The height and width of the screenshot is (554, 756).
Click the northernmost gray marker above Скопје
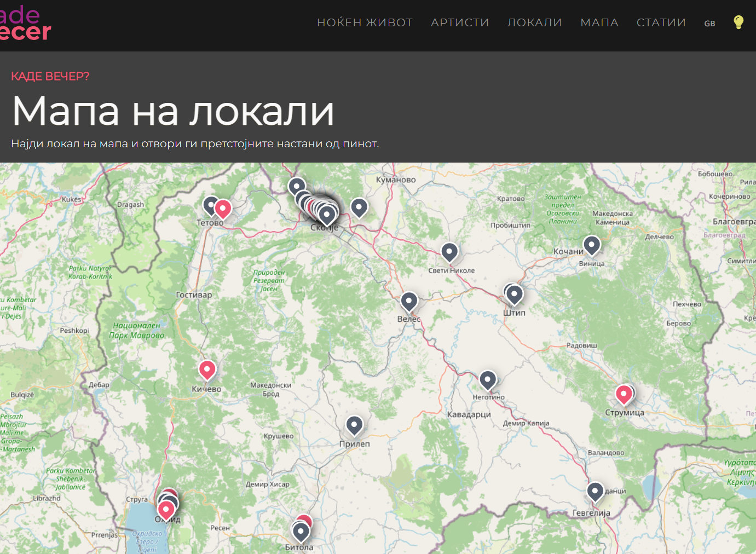pyautogui.click(x=297, y=187)
